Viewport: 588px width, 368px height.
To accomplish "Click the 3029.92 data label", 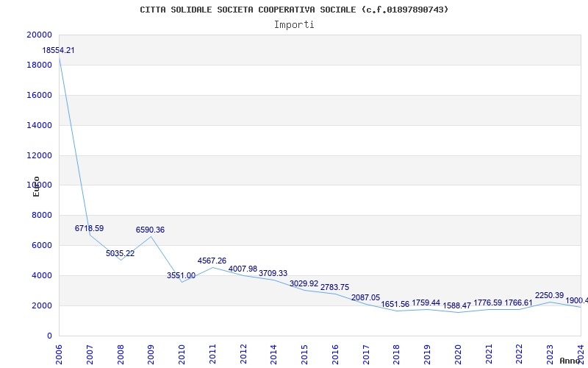I will pyautogui.click(x=304, y=283).
